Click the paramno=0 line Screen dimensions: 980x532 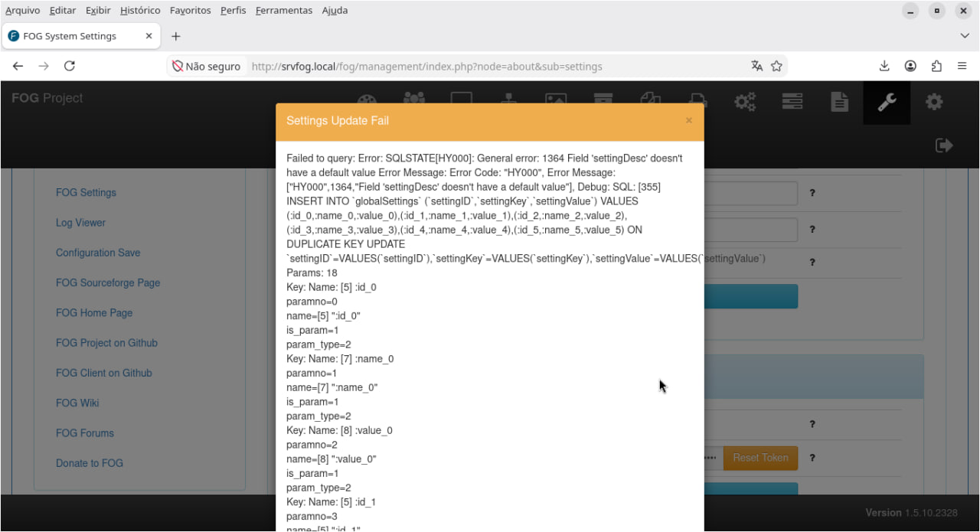[x=312, y=302]
